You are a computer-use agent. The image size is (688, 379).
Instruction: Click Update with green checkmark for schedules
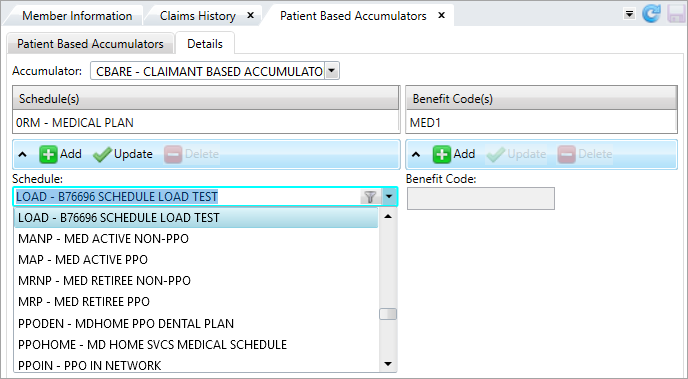coord(123,154)
